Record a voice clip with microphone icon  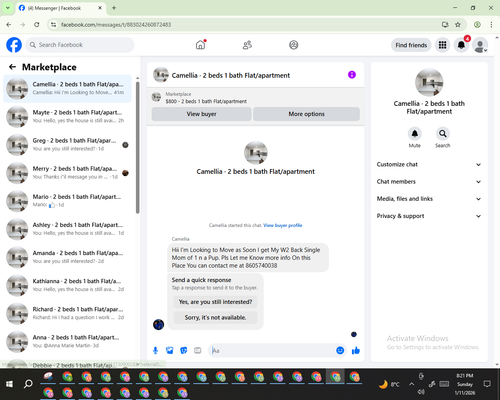point(155,350)
